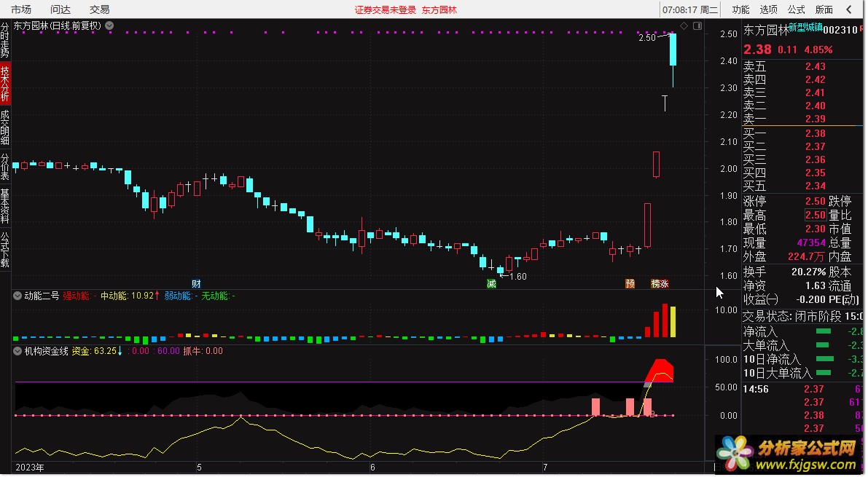Click the 财 info marker
This screenshot has height=477, width=868.
click(196, 284)
